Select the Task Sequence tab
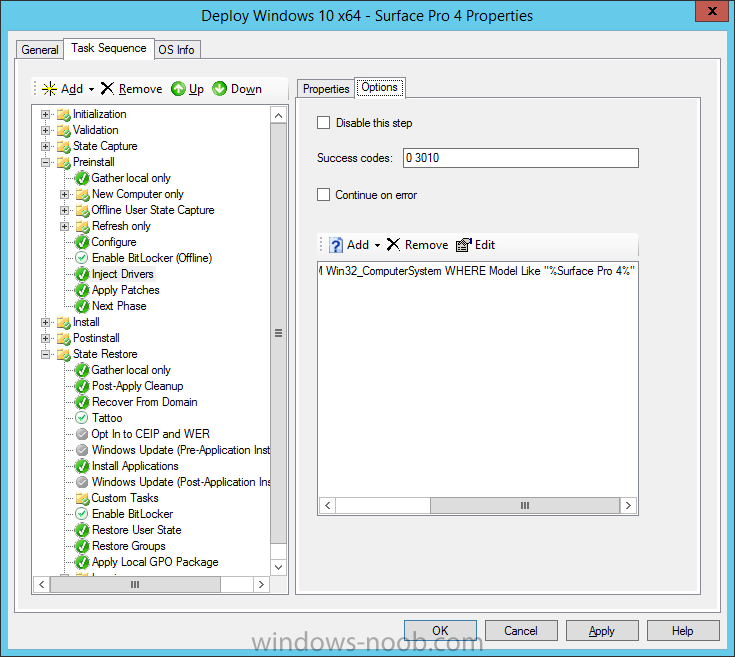This screenshot has width=735, height=657. [109, 48]
